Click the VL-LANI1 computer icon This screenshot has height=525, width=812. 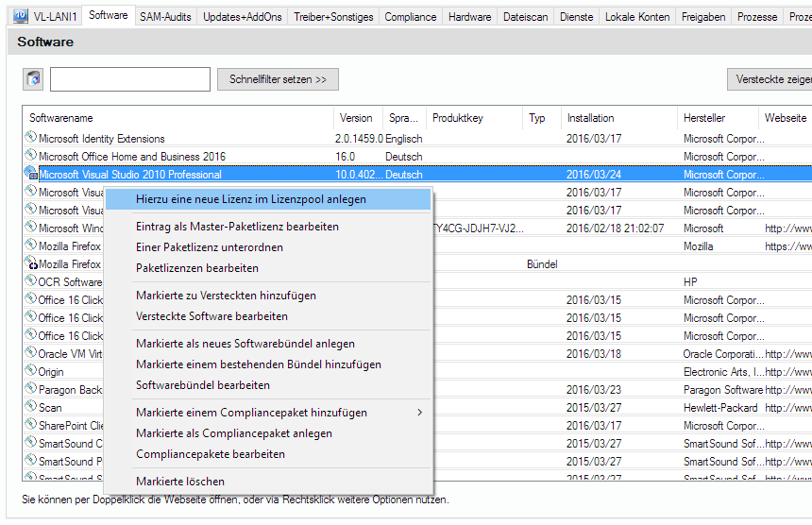coord(21,16)
